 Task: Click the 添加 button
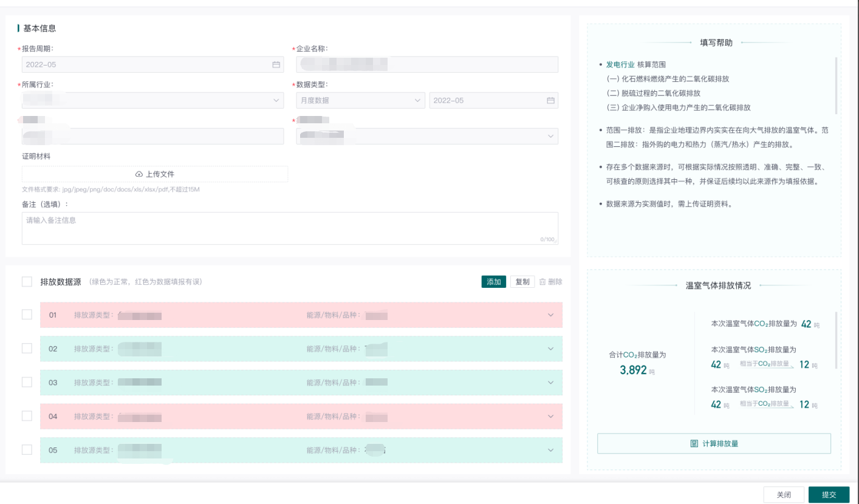(493, 282)
